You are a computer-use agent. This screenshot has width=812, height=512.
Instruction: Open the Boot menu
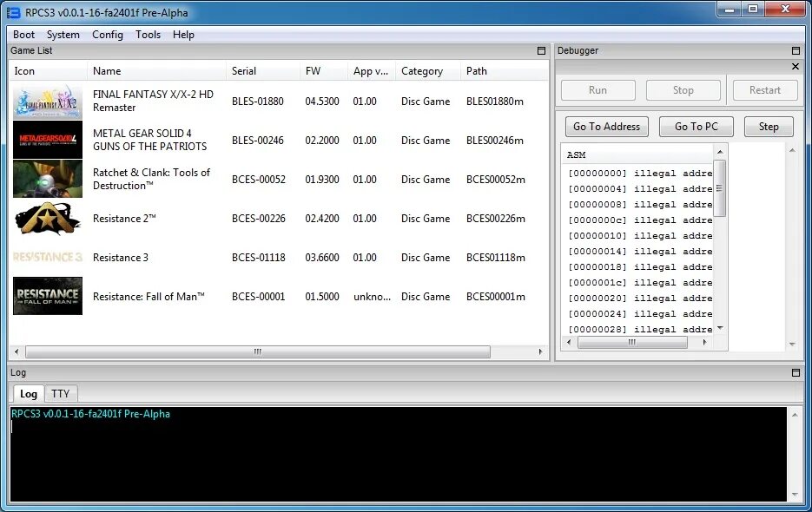(x=23, y=35)
